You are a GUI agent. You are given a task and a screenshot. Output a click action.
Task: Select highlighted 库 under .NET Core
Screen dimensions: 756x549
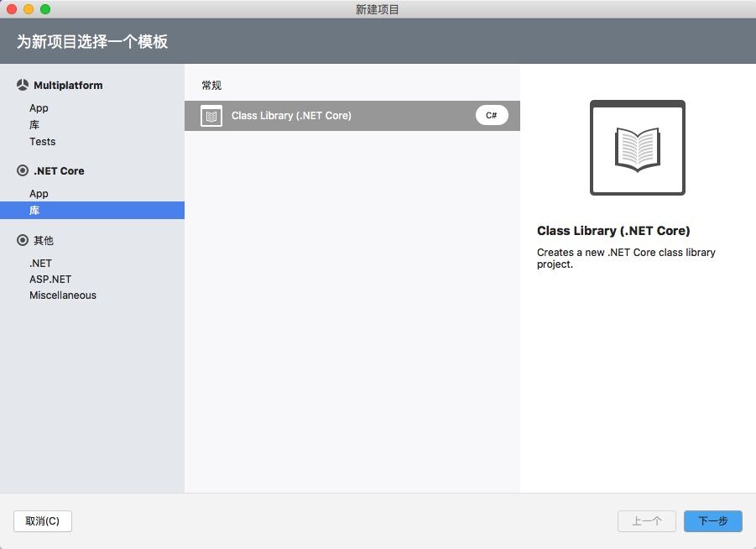pyautogui.click(x=92, y=211)
